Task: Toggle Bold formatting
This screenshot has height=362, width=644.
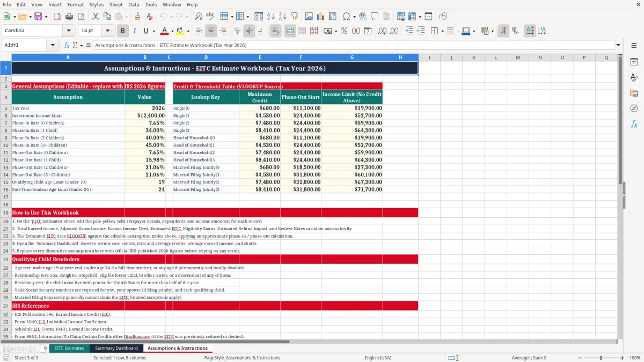Action: (x=123, y=31)
